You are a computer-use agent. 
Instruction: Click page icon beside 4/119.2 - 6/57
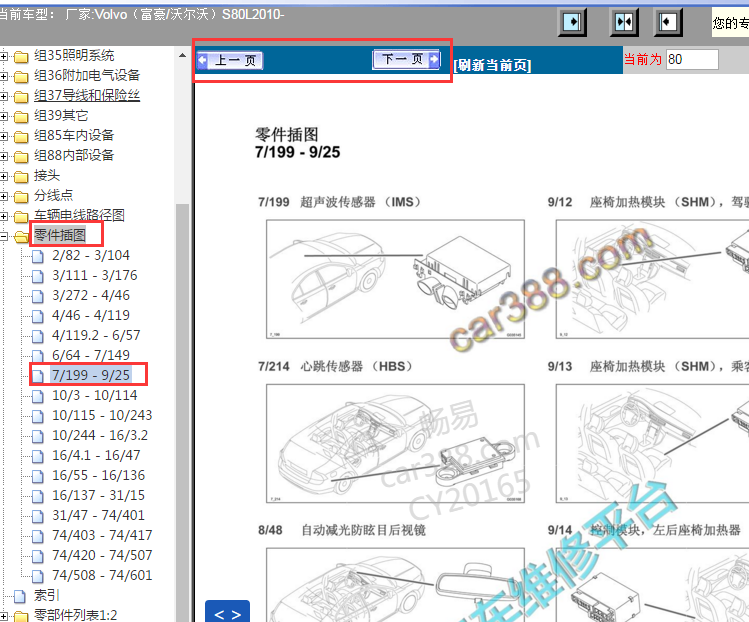point(38,336)
